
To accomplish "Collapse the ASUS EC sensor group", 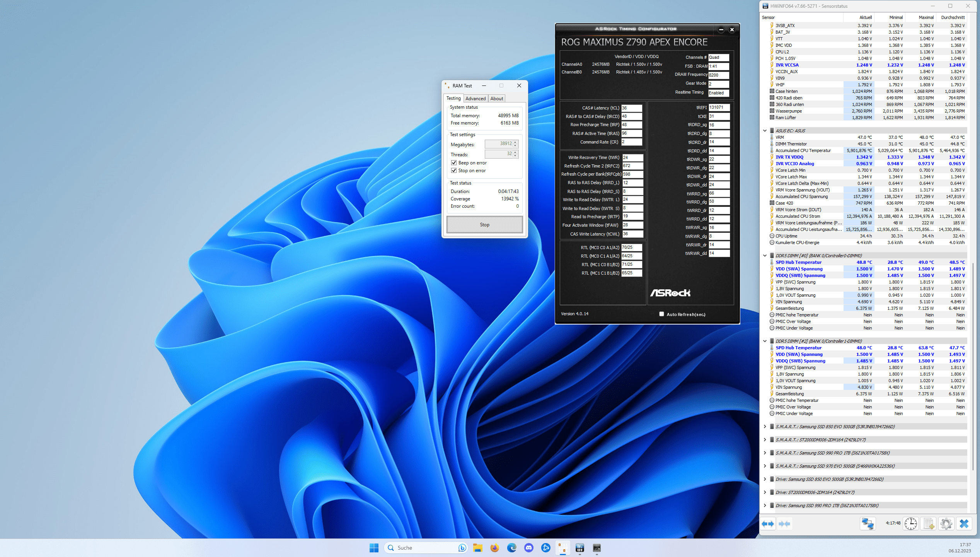I will (x=765, y=131).
